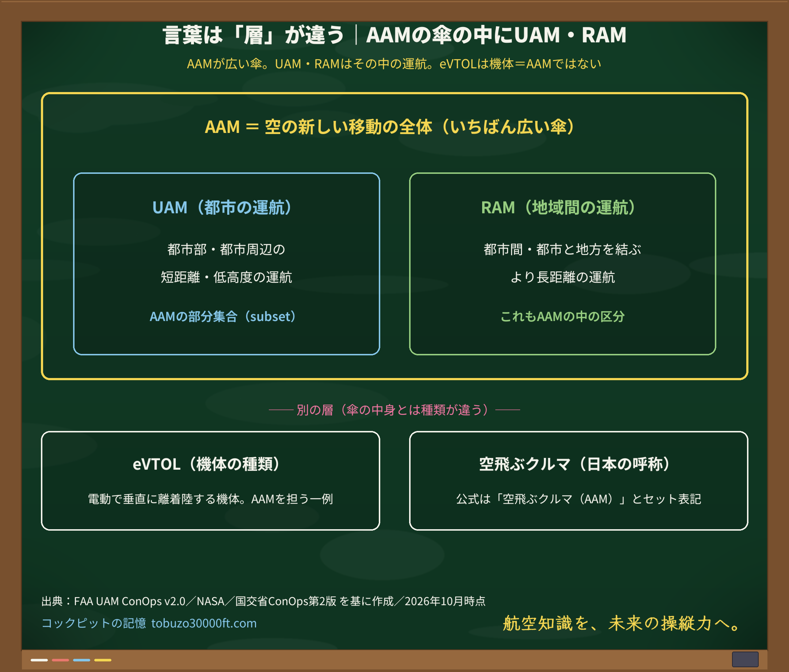The width and height of the screenshot is (789, 672).
Task: Click the line 都市間・都市と地方を結ぶ
Action: 563,249
